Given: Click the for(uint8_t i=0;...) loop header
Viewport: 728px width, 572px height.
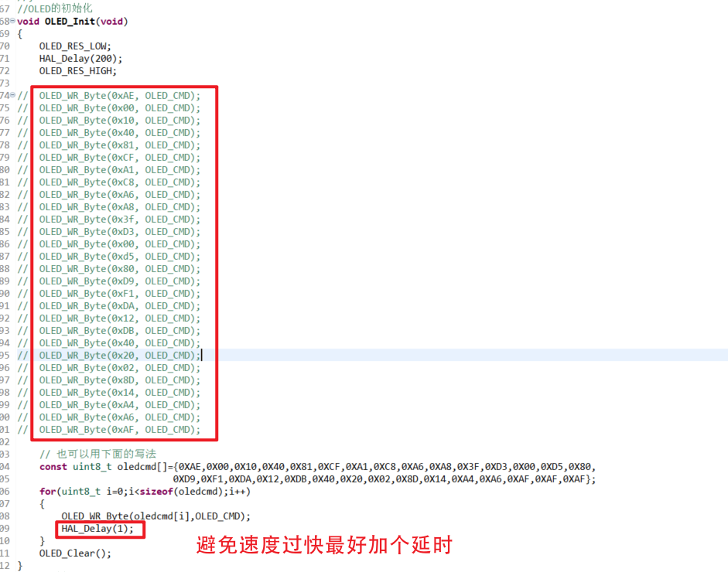Looking at the screenshot, I should coord(145,492).
